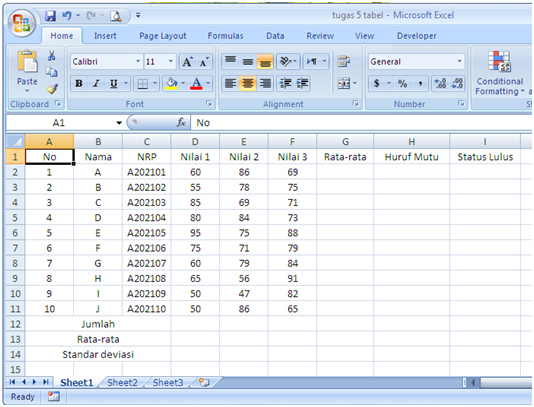
Task: Switch to the Insert tab
Action: (x=105, y=36)
